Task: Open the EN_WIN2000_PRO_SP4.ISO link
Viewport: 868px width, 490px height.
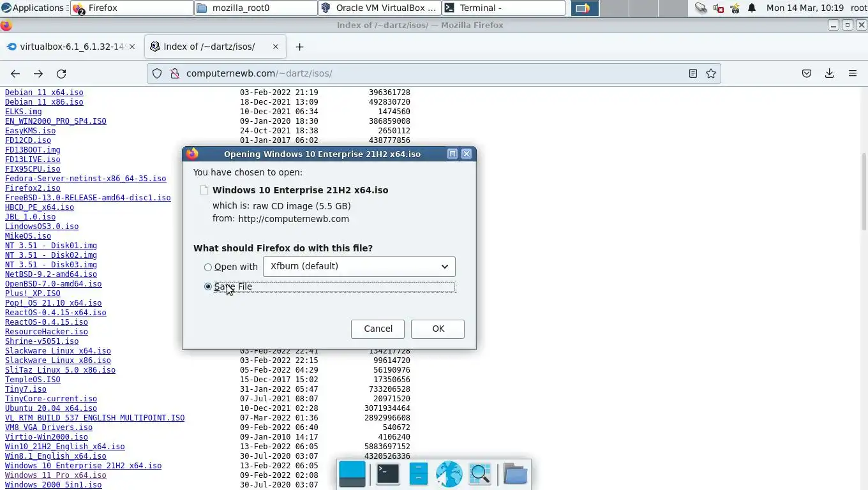Action: 56,121
